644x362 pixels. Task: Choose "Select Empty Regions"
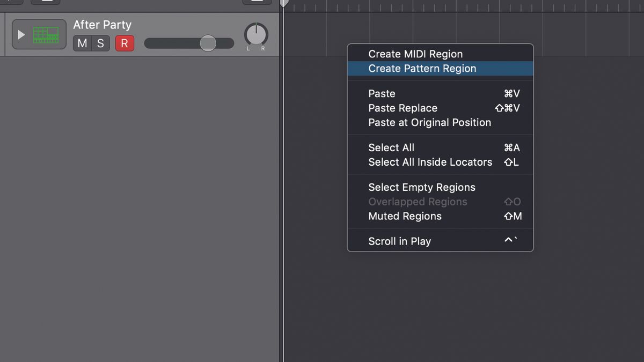[x=422, y=187]
